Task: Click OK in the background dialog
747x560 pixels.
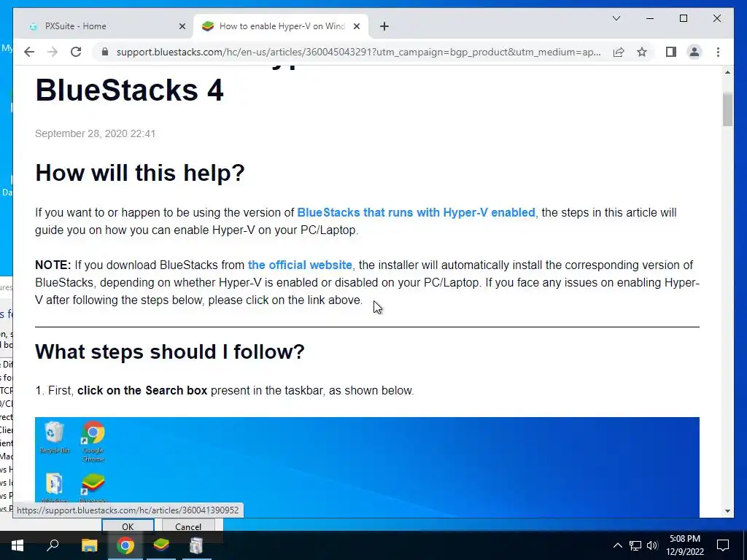Action: pyautogui.click(x=128, y=526)
